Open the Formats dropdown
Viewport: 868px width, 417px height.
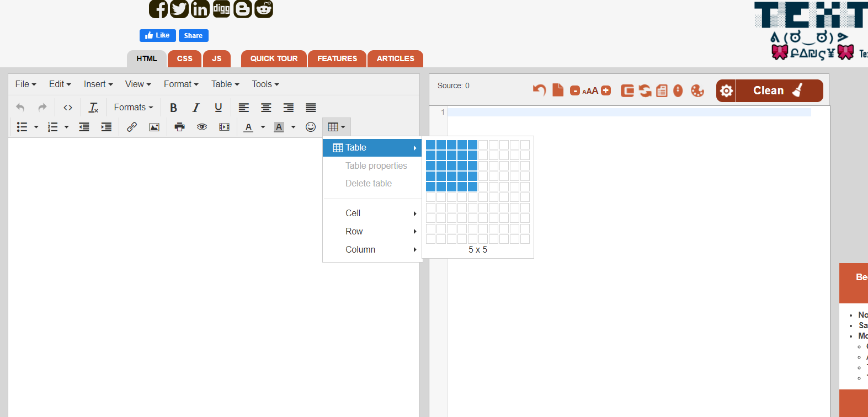(134, 108)
